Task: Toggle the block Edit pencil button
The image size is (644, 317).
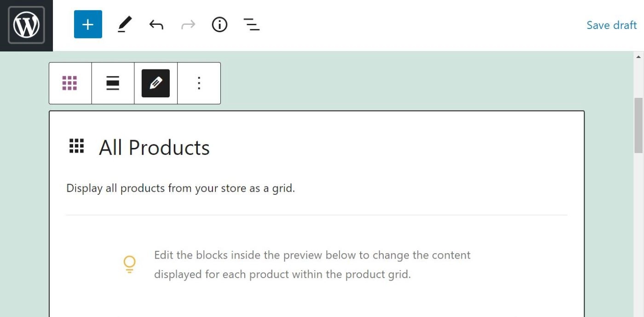Action: pos(155,83)
